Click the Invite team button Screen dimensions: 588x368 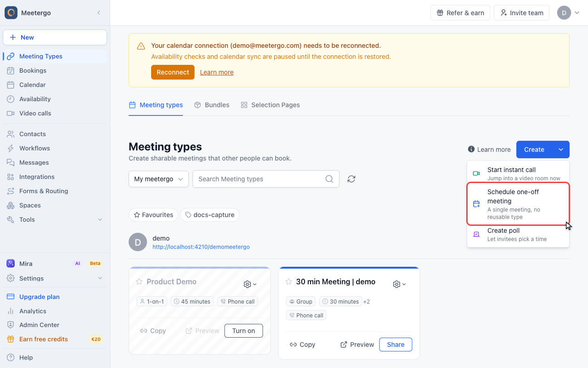(522, 13)
